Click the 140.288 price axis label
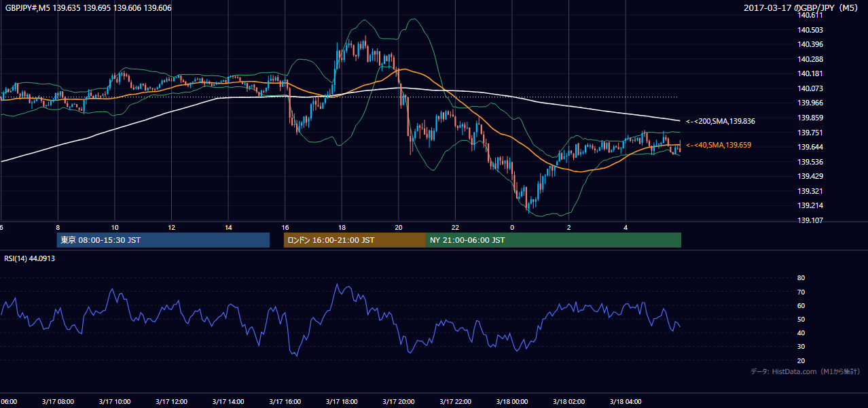This screenshot has height=408, width=868. pyautogui.click(x=811, y=59)
